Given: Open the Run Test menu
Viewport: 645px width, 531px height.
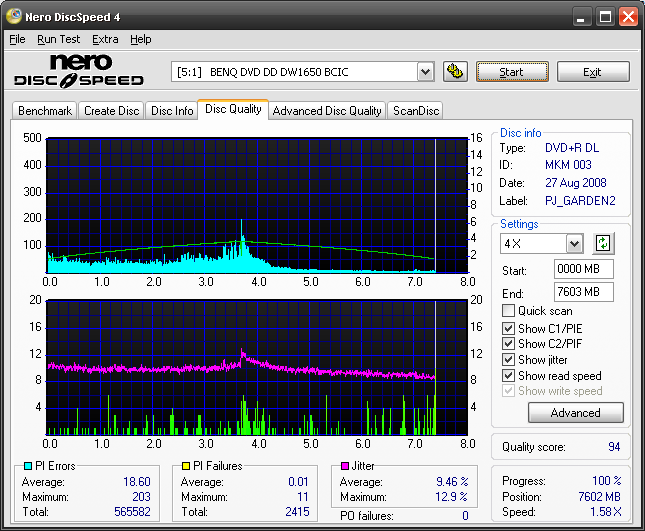Looking at the screenshot, I should point(58,39).
